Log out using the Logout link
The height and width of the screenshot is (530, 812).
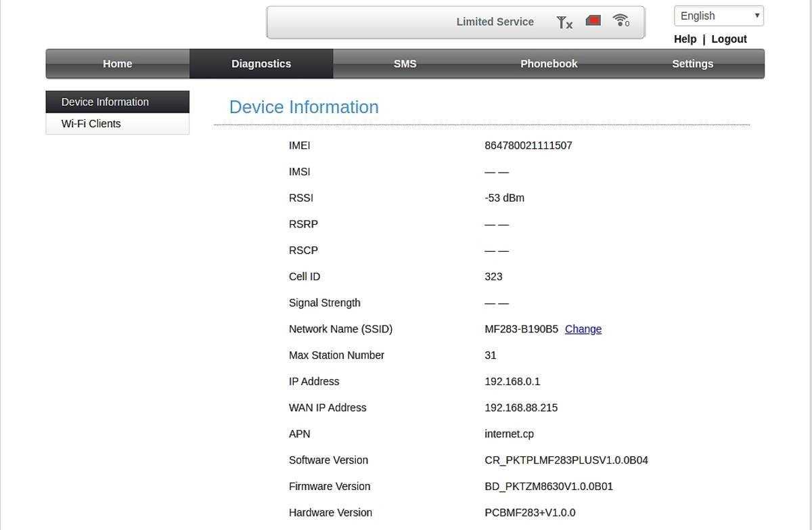click(729, 39)
